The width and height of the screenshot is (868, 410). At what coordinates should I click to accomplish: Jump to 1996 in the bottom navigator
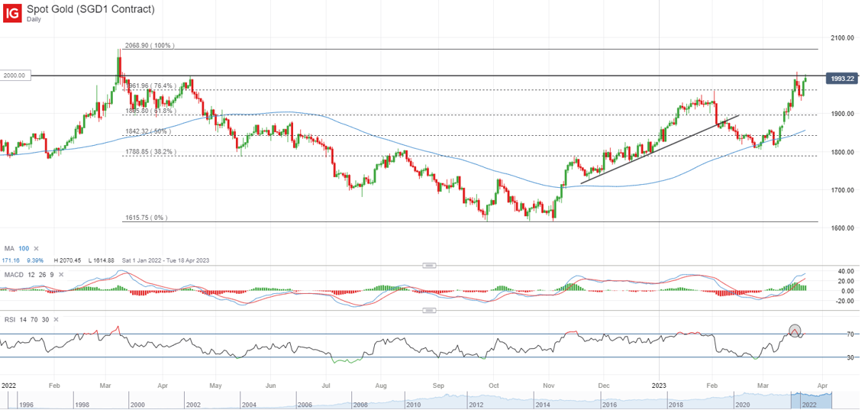[25, 404]
